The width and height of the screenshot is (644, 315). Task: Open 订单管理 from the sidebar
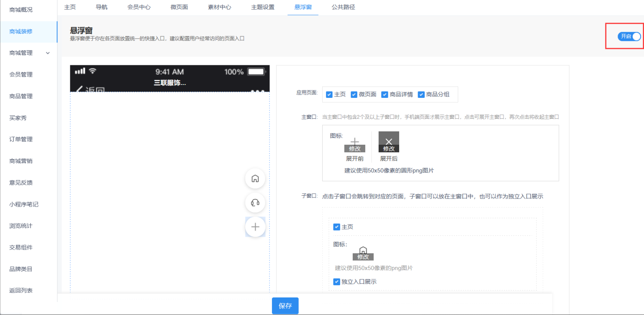[x=21, y=139]
